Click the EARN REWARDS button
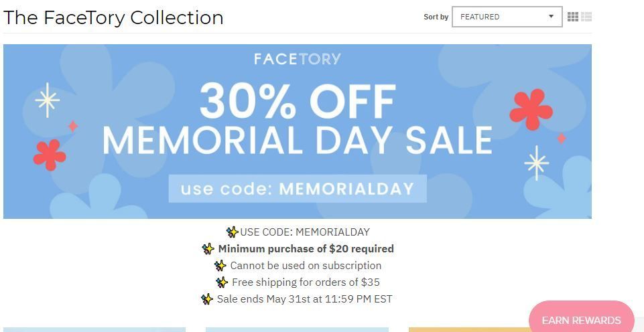This screenshot has height=332, width=644. pyautogui.click(x=581, y=320)
